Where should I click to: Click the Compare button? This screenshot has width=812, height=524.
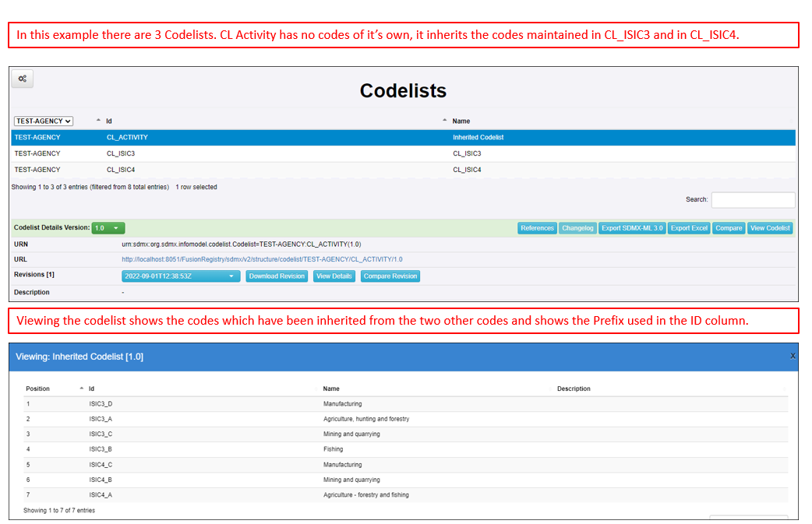click(729, 227)
